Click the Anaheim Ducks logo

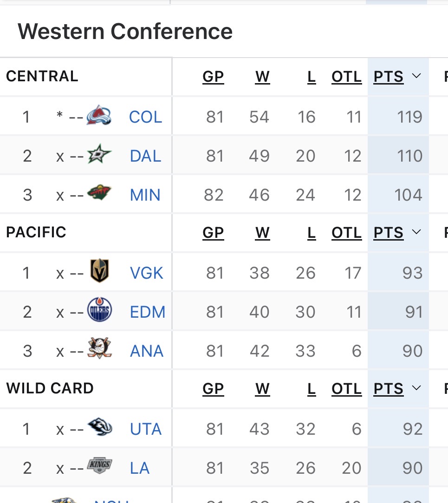(x=99, y=349)
